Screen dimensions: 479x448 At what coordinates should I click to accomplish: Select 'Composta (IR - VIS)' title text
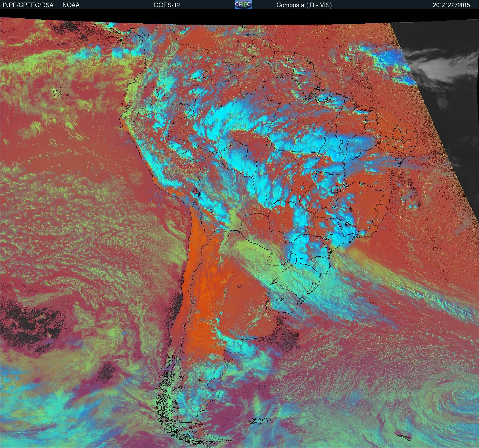click(x=304, y=5)
